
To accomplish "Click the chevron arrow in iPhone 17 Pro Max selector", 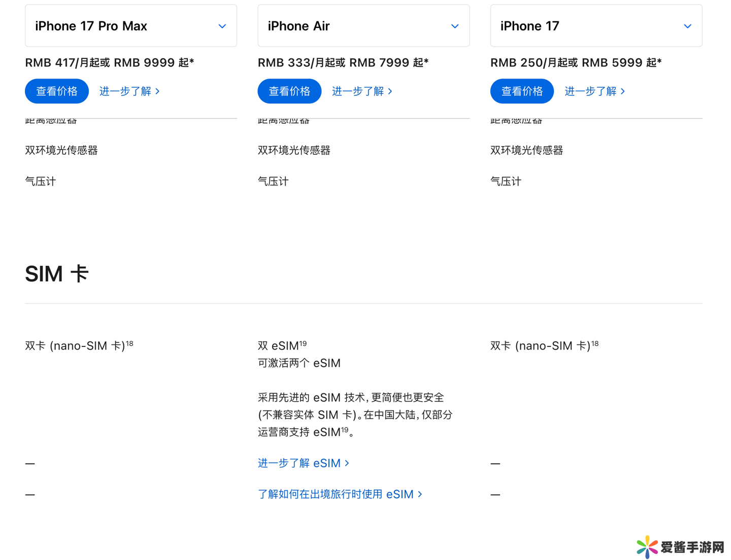I will click(x=222, y=26).
